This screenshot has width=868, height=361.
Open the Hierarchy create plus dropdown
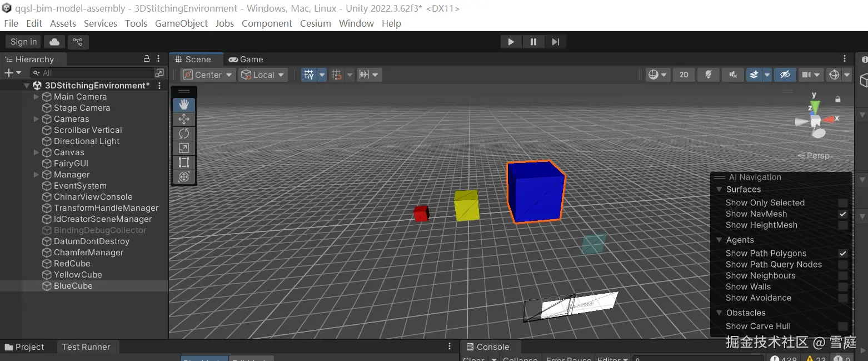[12, 73]
